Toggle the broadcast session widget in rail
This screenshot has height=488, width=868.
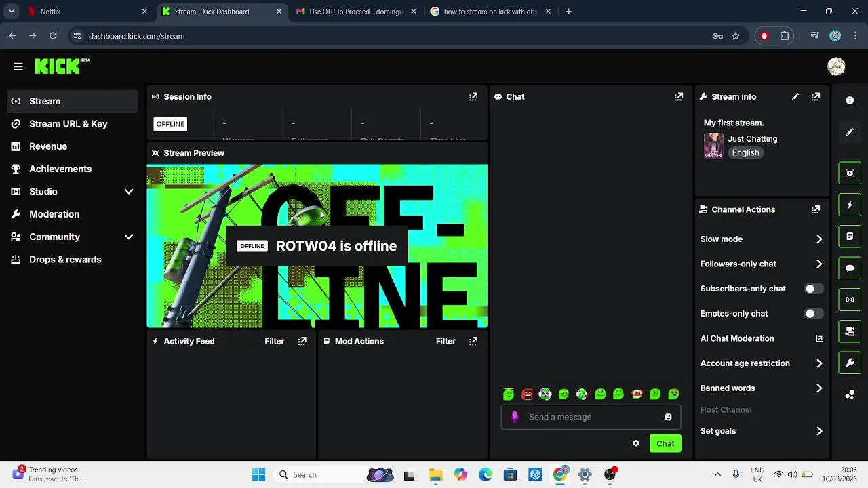[x=850, y=300]
